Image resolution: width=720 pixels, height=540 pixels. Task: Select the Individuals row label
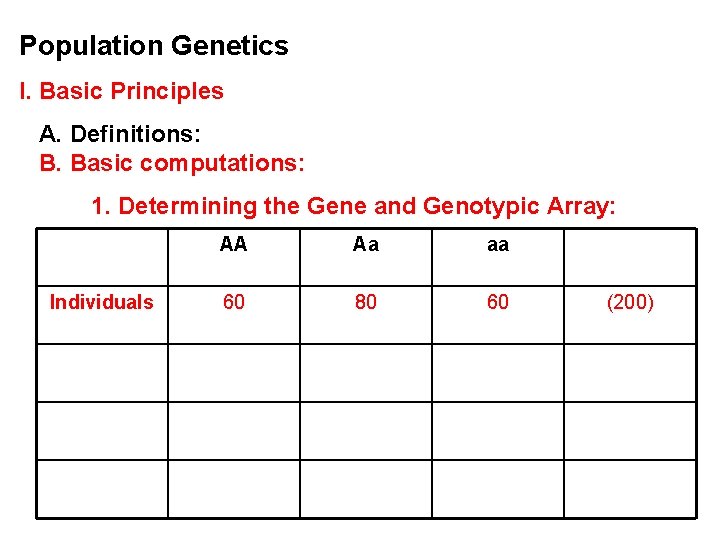pyautogui.click(x=102, y=302)
